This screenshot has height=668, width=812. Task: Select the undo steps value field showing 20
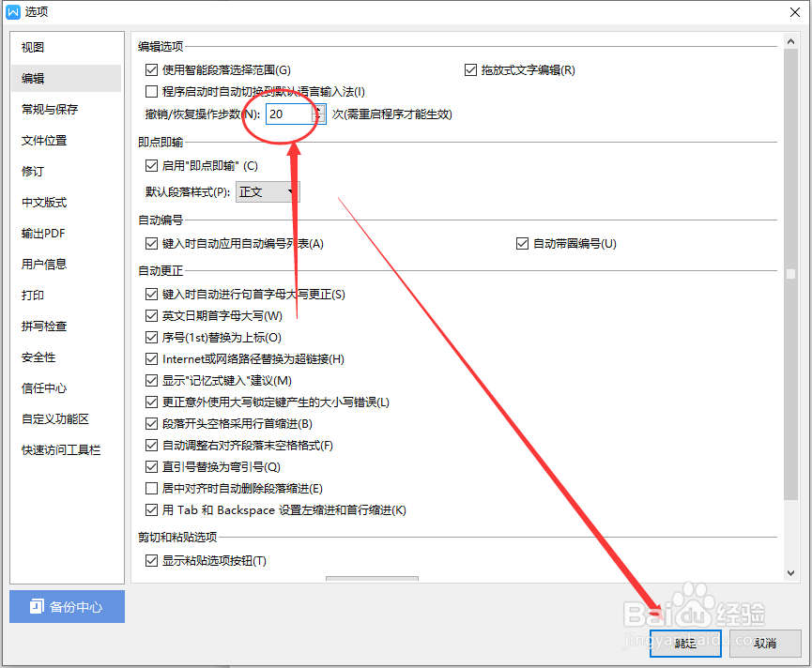286,114
